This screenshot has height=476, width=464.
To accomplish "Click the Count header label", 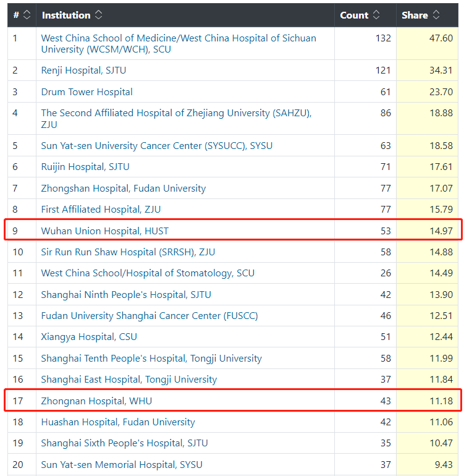I will [x=354, y=15].
